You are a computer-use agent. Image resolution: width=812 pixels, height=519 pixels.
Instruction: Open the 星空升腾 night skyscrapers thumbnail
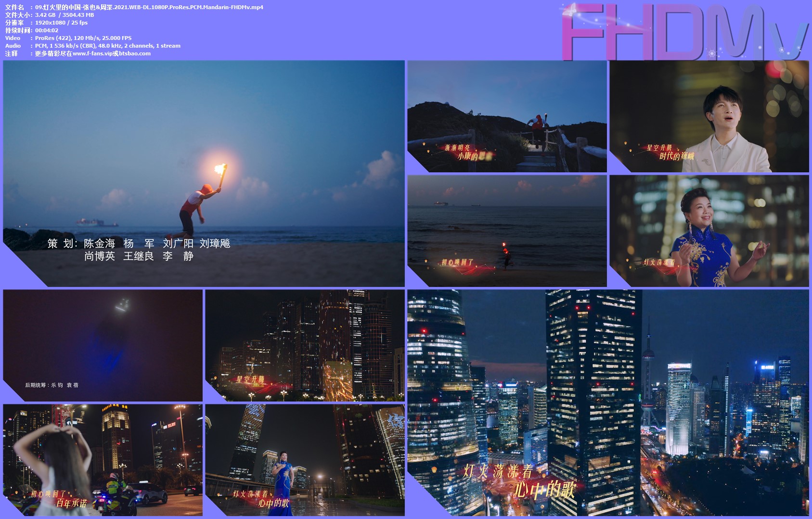305,345
